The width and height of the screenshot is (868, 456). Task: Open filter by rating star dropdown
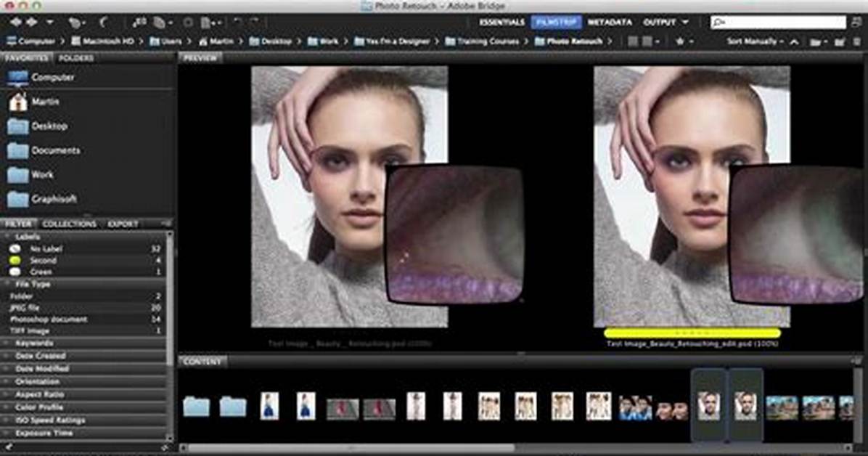(684, 41)
